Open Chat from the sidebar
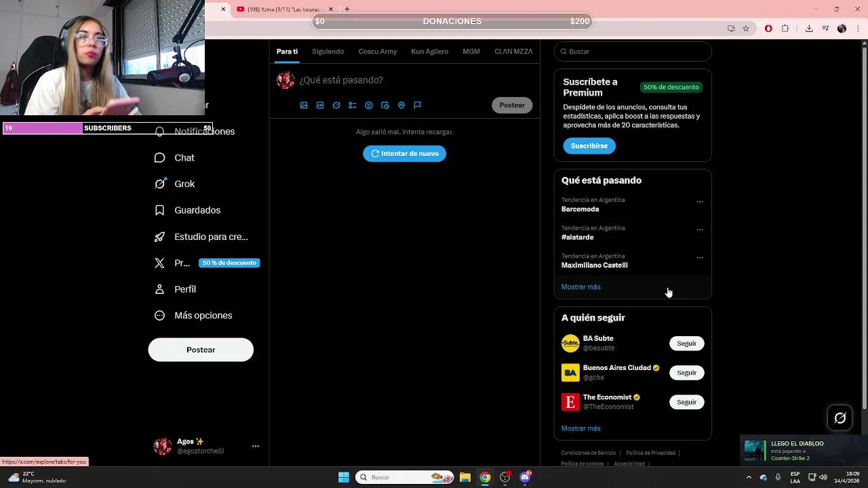 point(175,157)
